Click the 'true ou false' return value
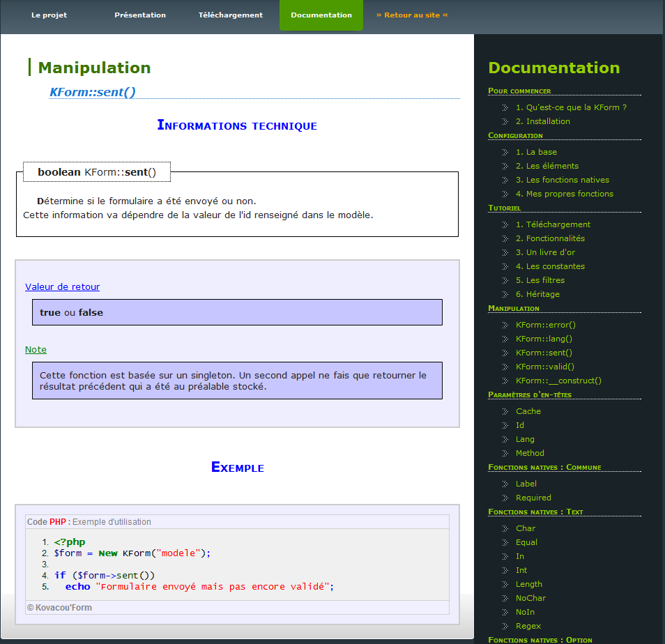The height and width of the screenshot is (644, 665). point(71,313)
